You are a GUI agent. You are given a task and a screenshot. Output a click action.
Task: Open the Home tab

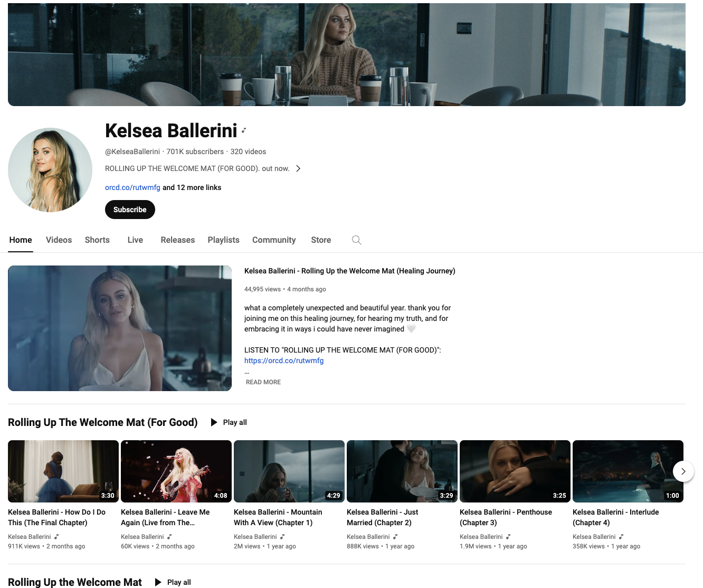click(x=21, y=240)
